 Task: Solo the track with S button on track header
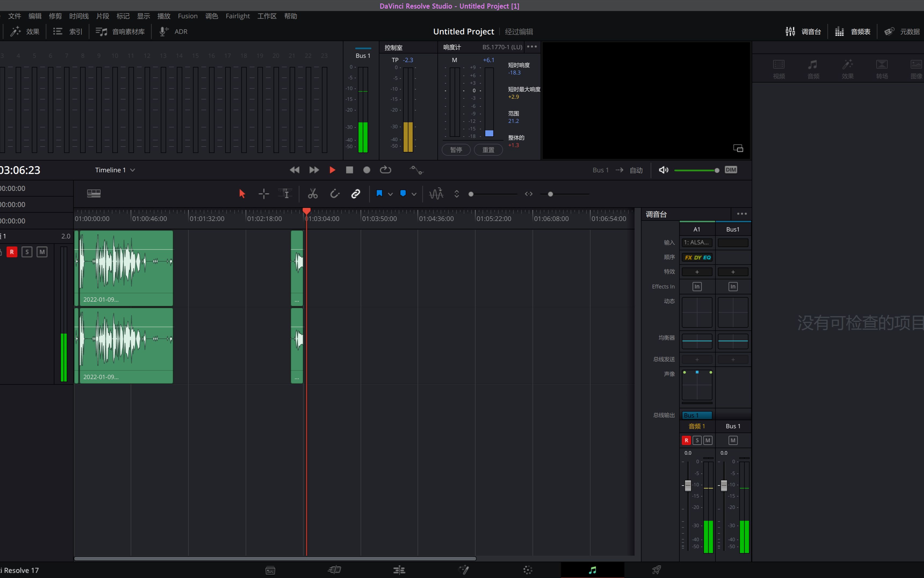tap(27, 252)
